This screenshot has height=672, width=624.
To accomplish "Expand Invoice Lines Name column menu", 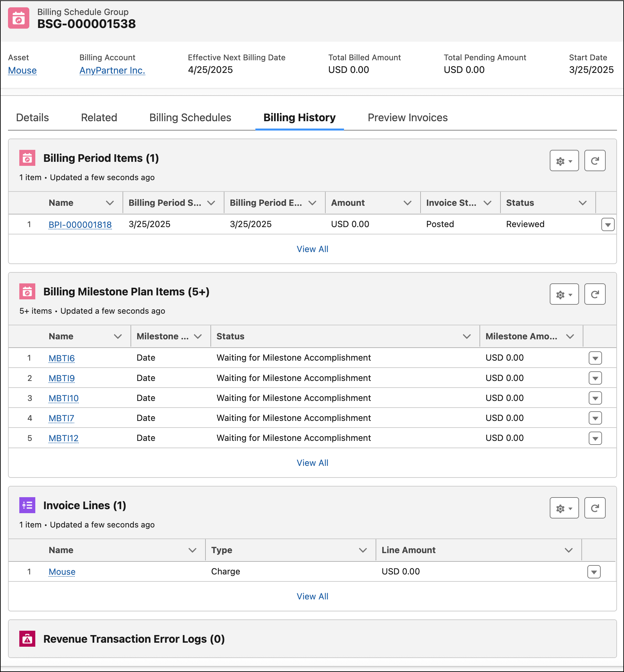I will click(x=192, y=550).
